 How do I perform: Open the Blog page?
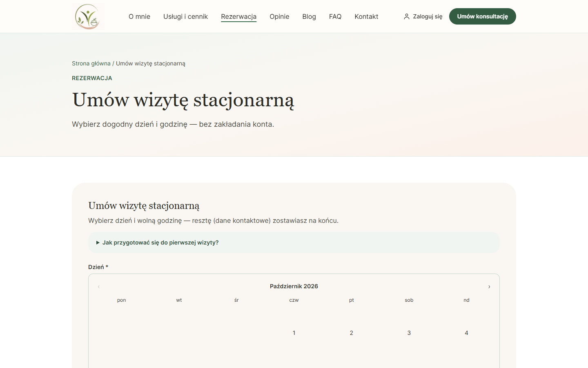click(309, 16)
